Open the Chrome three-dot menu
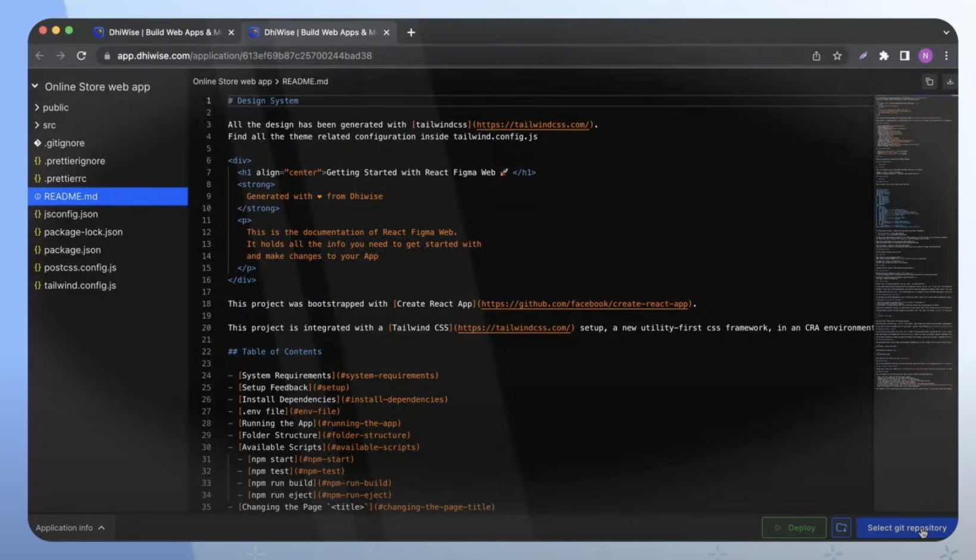 tap(946, 55)
